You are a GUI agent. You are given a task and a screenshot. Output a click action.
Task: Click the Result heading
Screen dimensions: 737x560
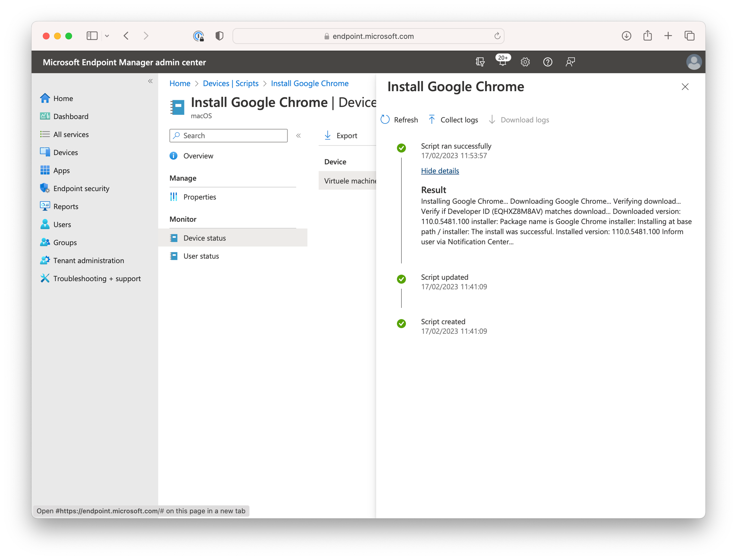pos(433,190)
